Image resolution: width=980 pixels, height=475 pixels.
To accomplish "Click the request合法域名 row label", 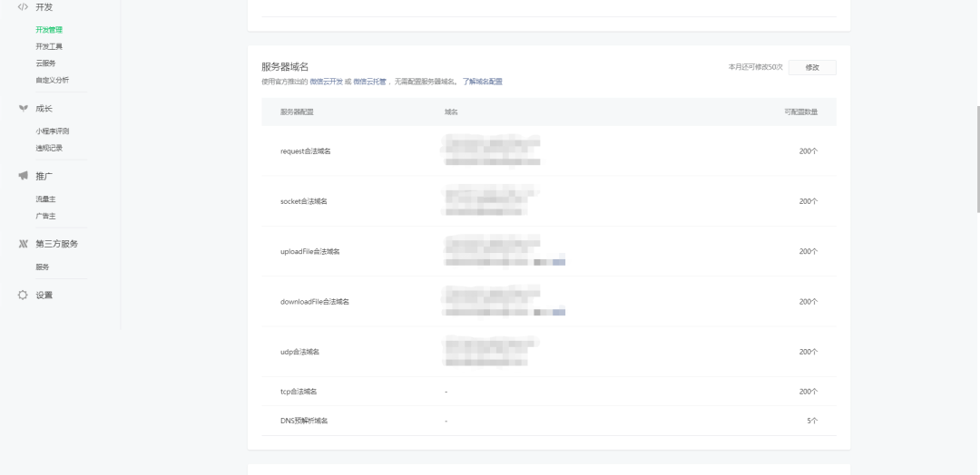I will 306,151.
